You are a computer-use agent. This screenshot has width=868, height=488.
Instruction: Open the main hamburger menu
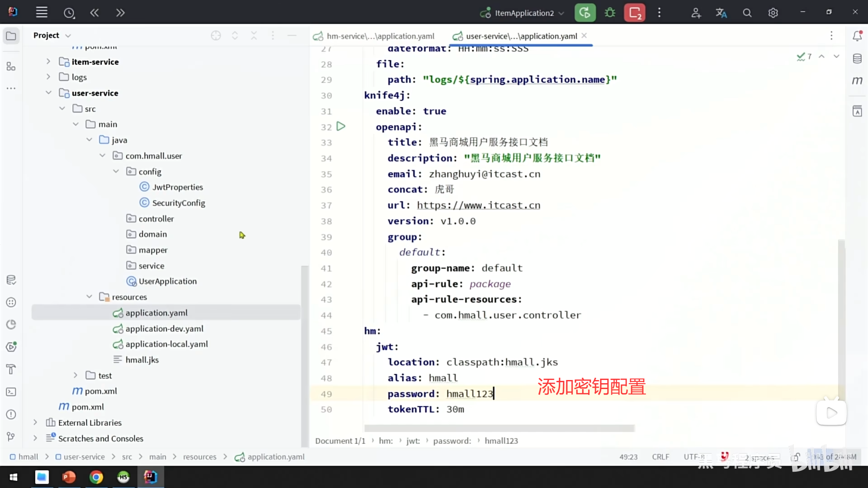coord(42,13)
